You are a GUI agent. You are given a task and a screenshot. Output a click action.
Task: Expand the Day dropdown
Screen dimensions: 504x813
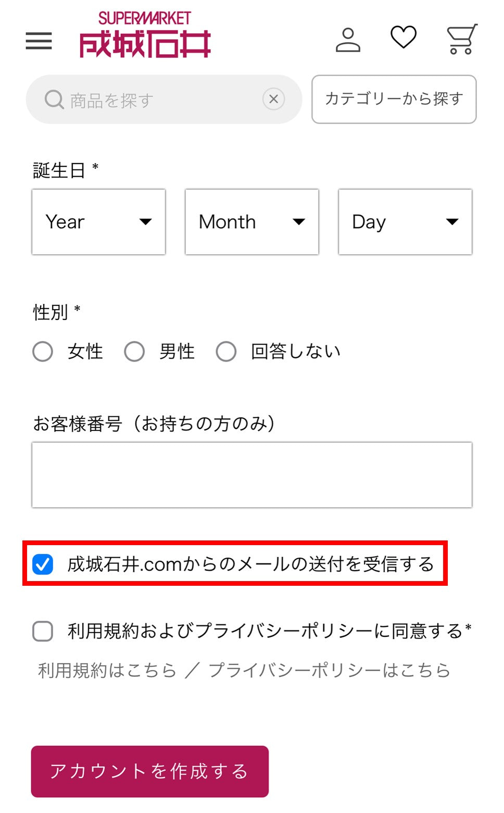click(405, 222)
